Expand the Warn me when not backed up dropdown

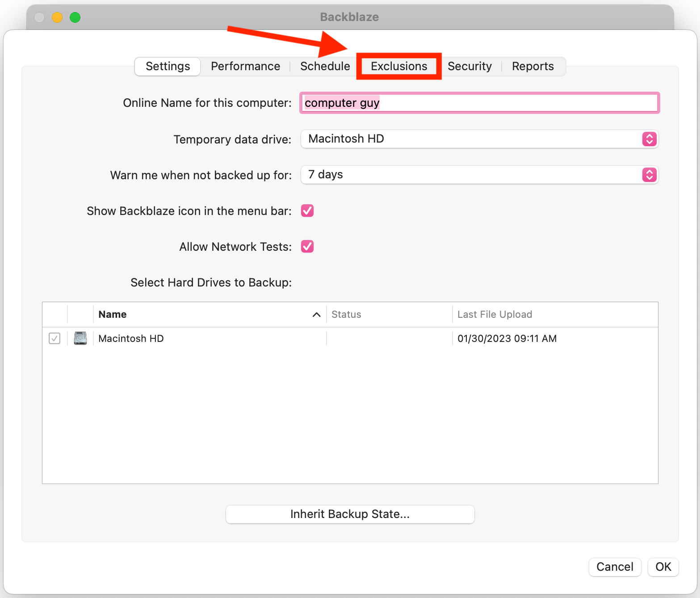479,175
